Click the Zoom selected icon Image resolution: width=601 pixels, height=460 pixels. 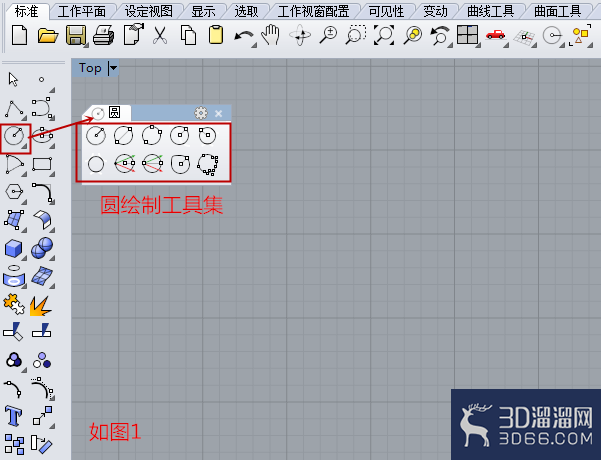412,35
